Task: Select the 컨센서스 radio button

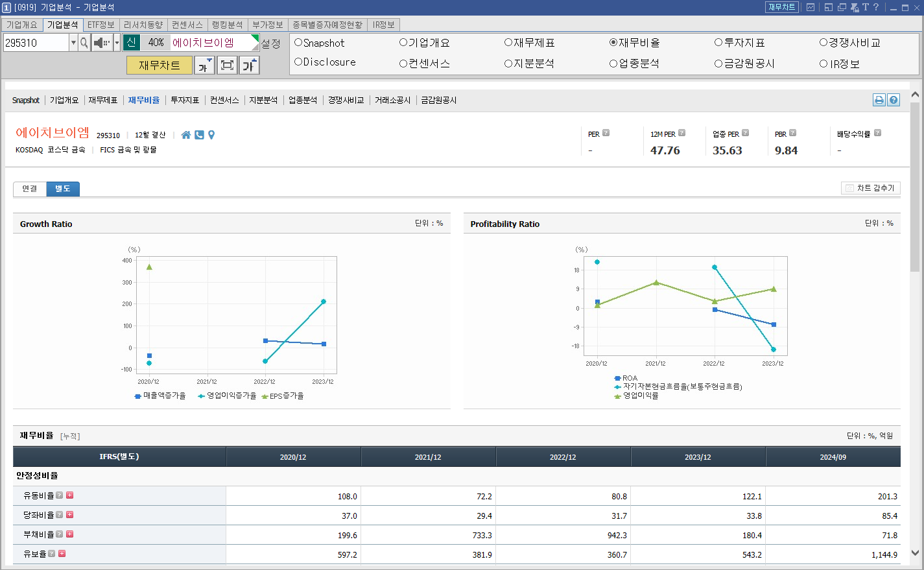Action: pyautogui.click(x=403, y=64)
